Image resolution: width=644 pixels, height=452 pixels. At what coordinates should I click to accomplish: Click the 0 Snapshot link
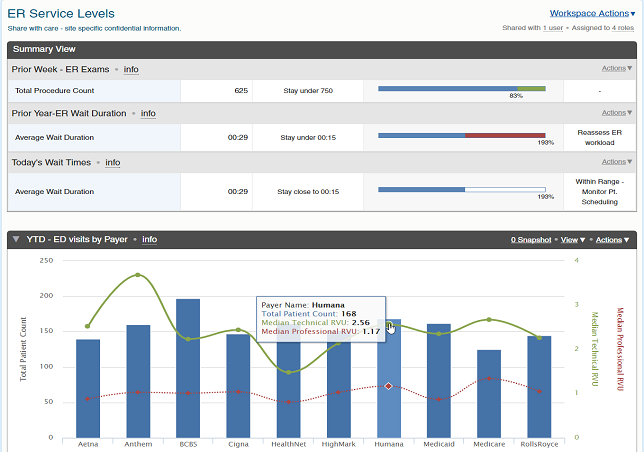(531, 240)
